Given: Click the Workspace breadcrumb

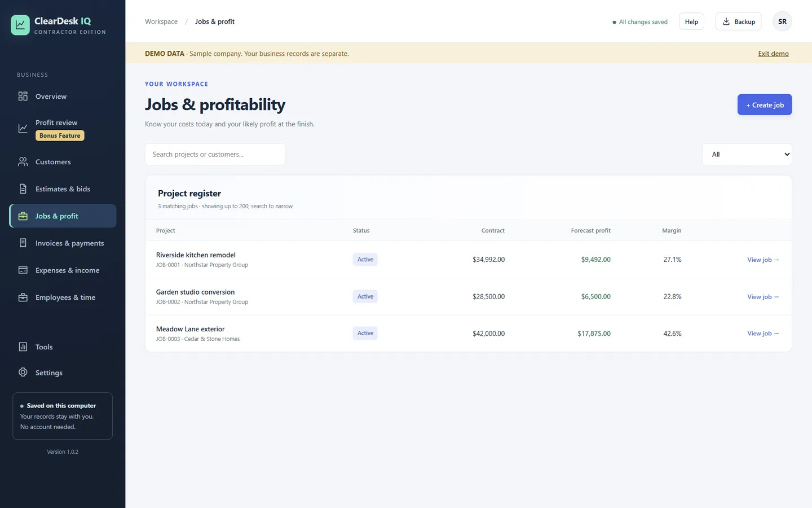Looking at the screenshot, I should [x=161, y=21].
